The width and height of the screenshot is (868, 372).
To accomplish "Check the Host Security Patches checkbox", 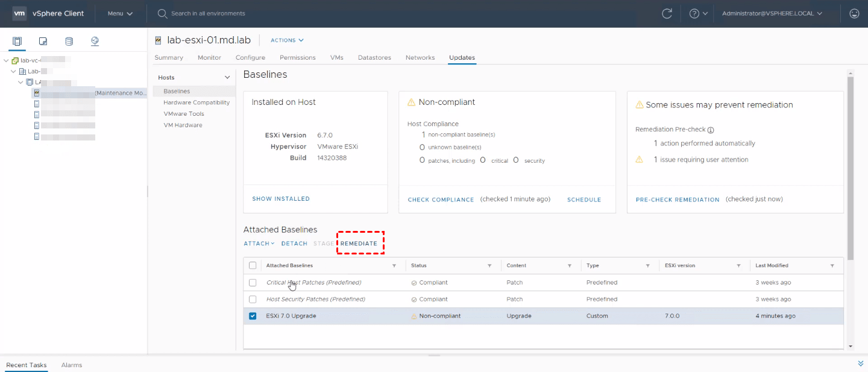I will point(253,299).
